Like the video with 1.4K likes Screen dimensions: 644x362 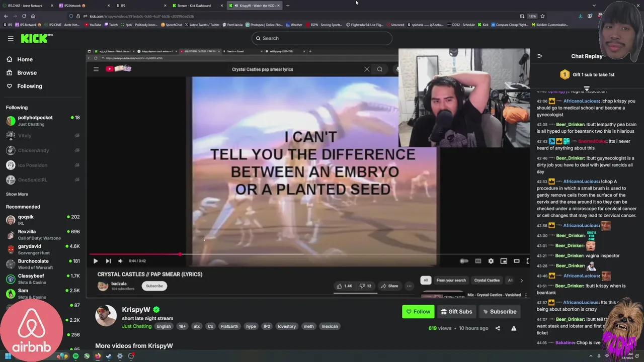345,286
